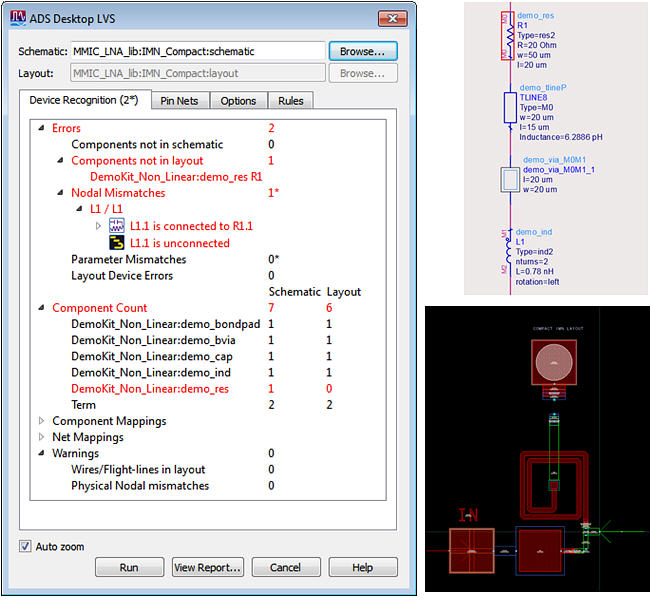Image resolution: width=650 pixels, height=600 pixels.
Task: Click the circular bondpad in layout view
Action: [554, 362]
